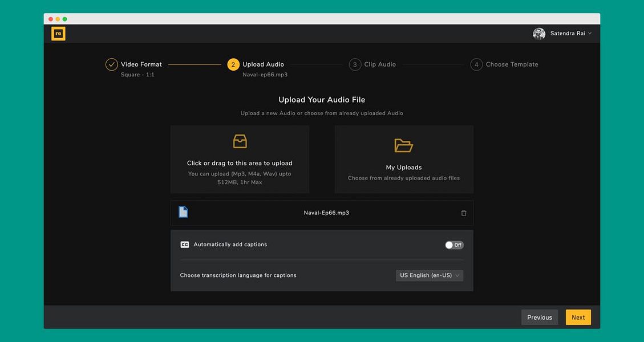The width and height of the screenshot is (644, 342).
Task: Click the Next button
Action: (578, 317)
